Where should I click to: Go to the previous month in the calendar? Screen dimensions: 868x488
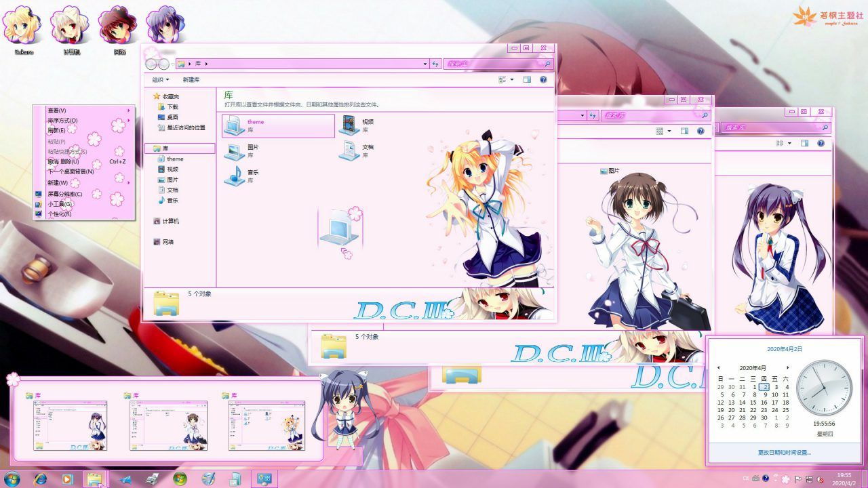[719, 367]
